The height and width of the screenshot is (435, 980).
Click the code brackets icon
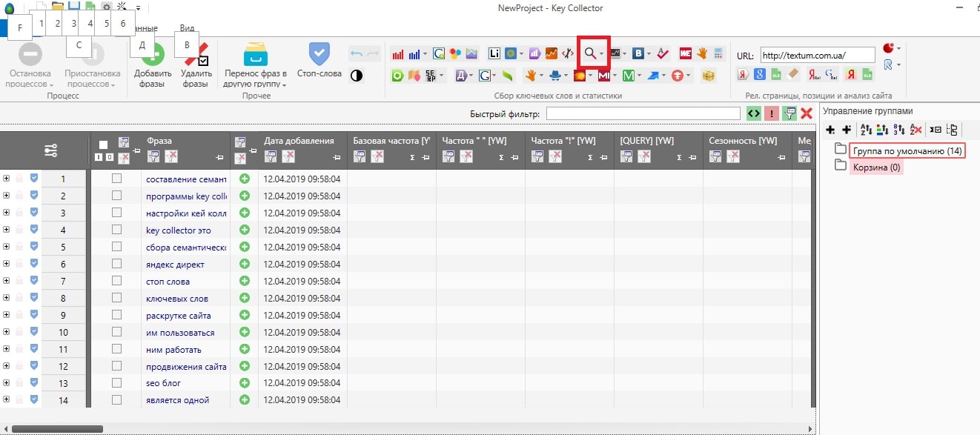[568, 53]
